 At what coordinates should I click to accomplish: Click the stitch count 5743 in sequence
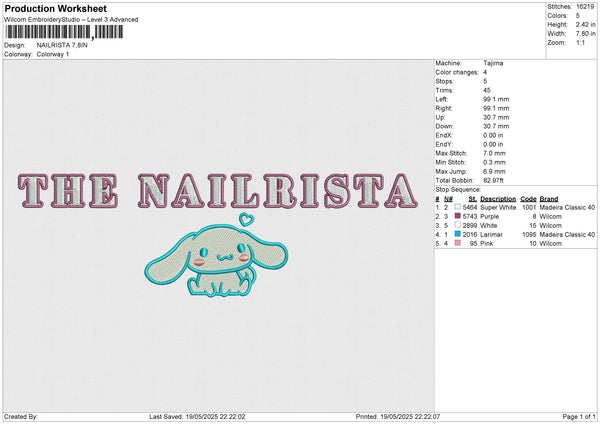pyautogui.click(x=470, y=217)
